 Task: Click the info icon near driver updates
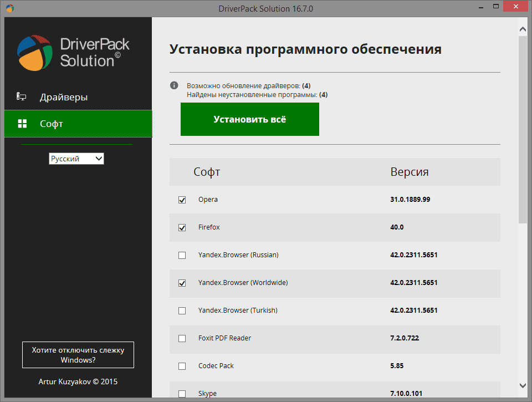174,85
